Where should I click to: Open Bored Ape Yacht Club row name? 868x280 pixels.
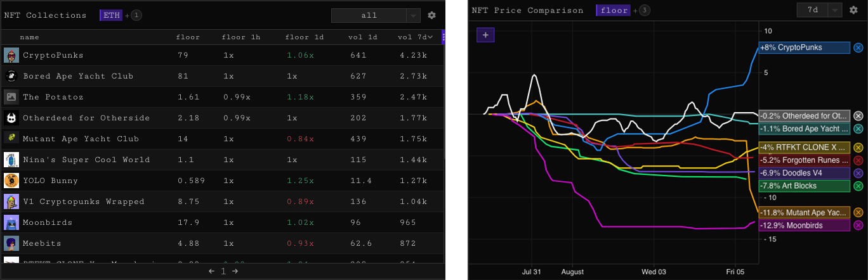click(x=78, y=77)
